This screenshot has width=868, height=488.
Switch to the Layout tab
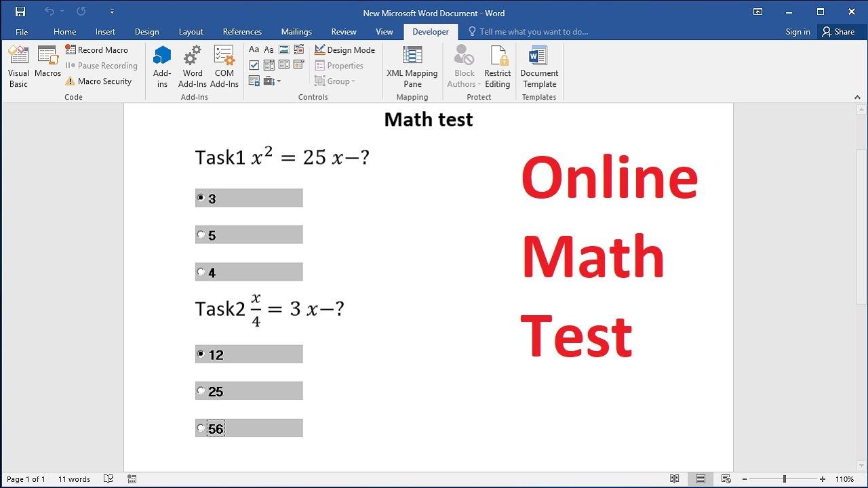(191, 32)
